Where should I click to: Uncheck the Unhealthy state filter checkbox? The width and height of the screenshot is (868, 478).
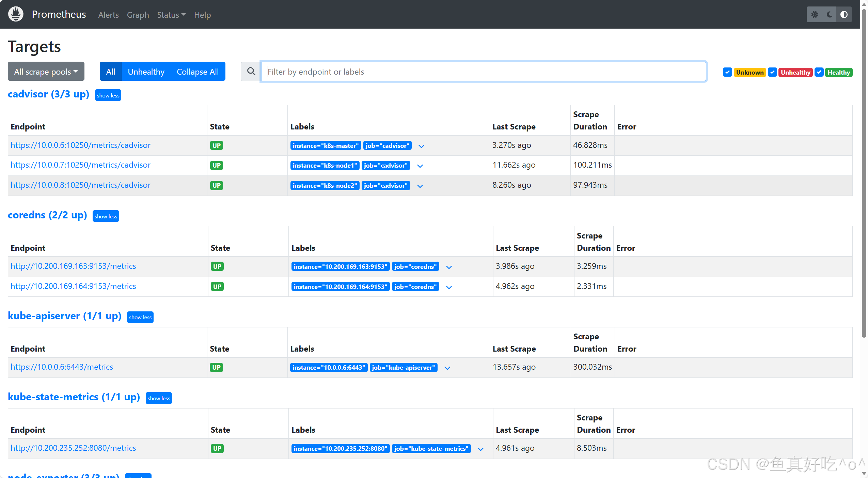(772, 72)
